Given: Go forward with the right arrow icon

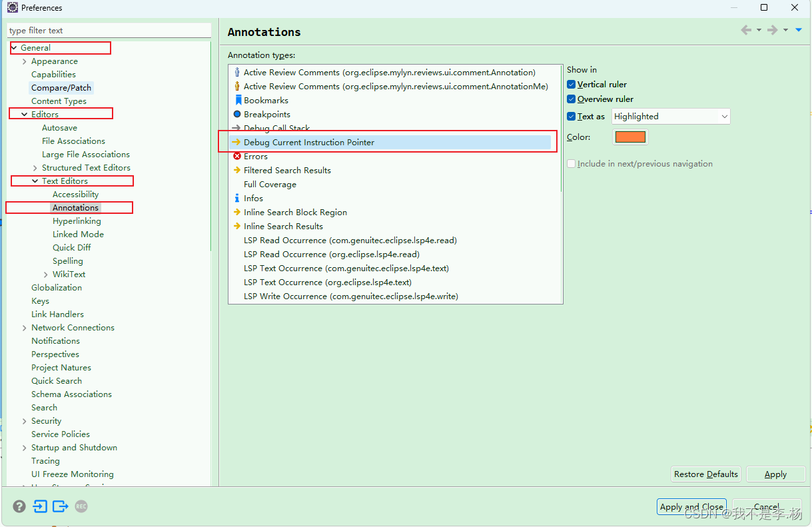Looking at the screenshot, I should pos(773,30).
